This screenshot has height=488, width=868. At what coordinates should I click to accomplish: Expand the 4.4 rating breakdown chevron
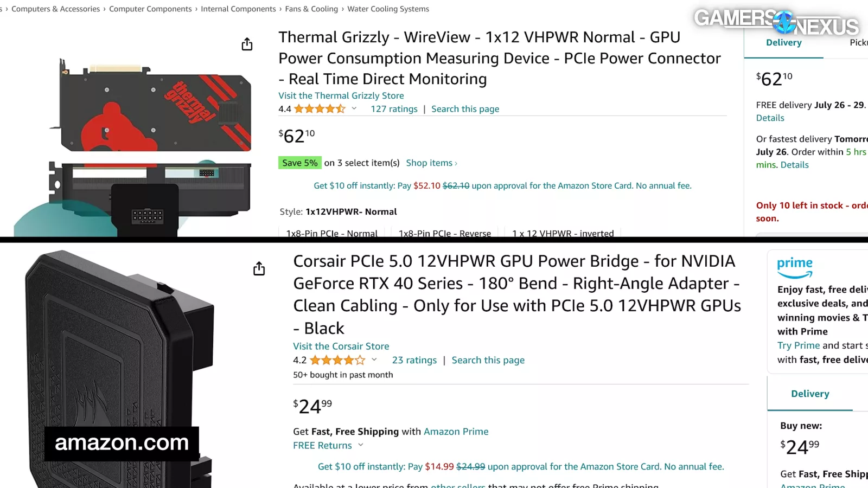click(x=354, y=108)
